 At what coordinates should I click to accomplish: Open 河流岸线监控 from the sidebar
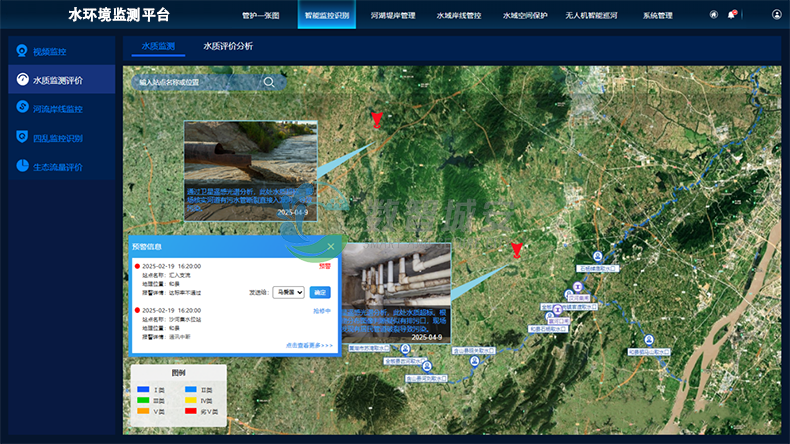click(x=57, y=108)
